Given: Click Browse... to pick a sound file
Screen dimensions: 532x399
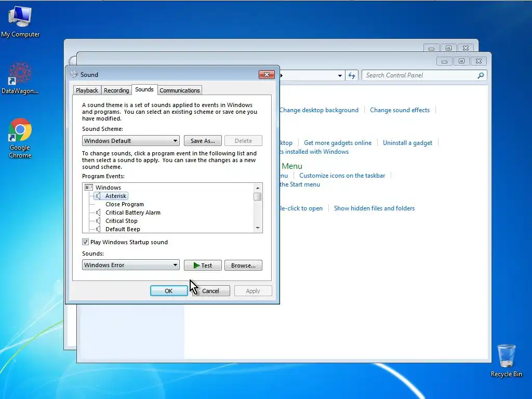Looking at the screenshot, I should pyautogui.click(x=243, y=265).
